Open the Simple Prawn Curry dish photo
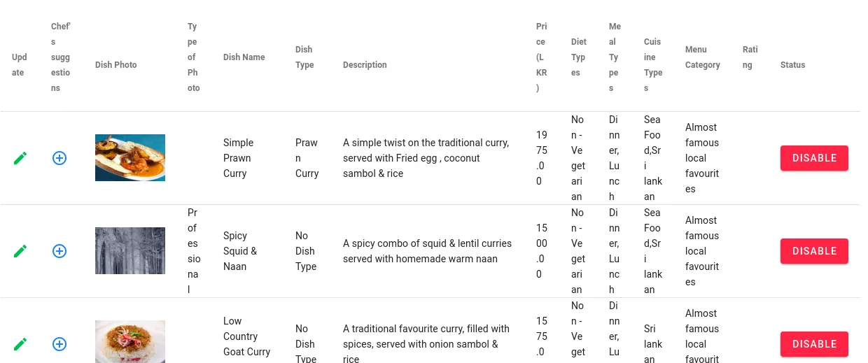Viewport: 868px width, 363px height. point(130,158)
